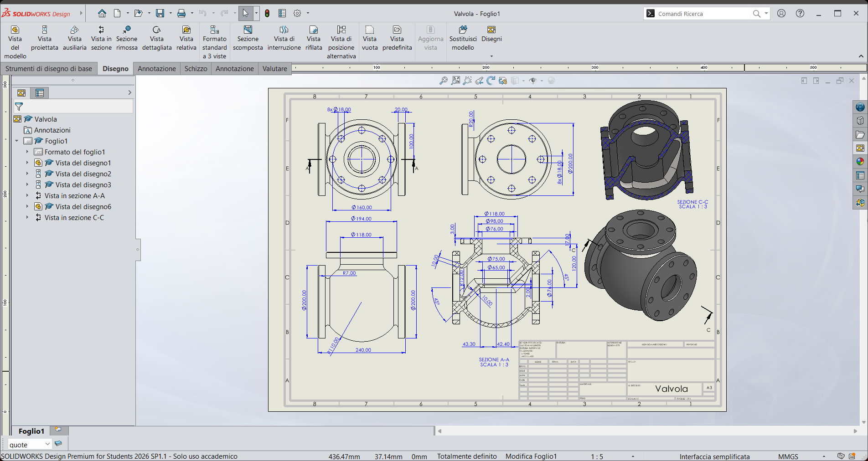The width and height of the screenshot is (868, 461).
Task: Toggle the hide/show items view icon
Action: pos(532,81)
